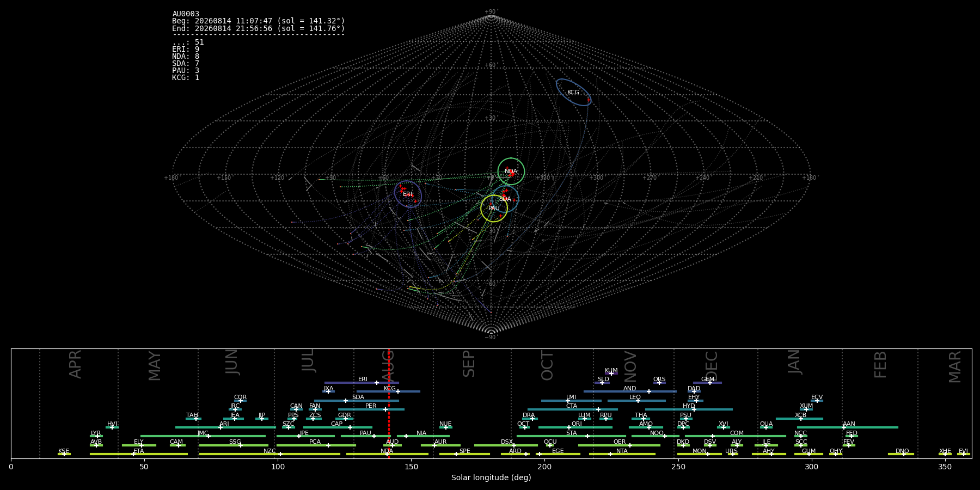Click the DEC month label

pos(712,365)
